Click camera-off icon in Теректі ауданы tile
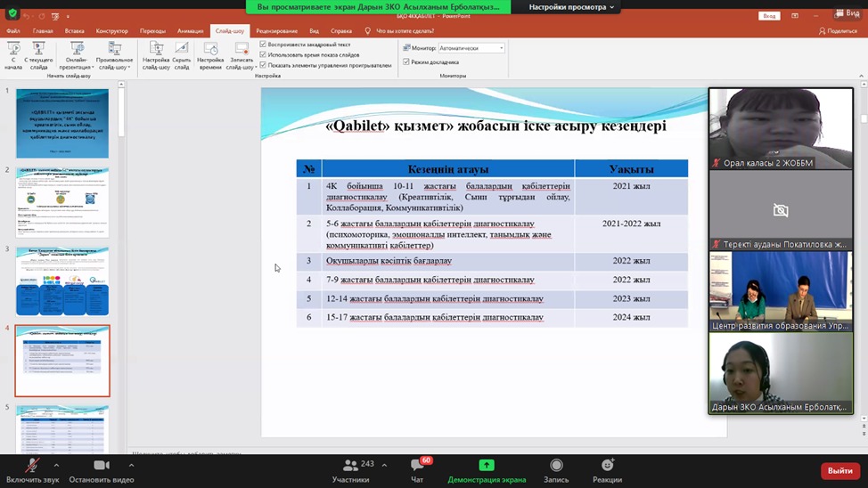The image size is (868, 488). (x=781, y=210)
